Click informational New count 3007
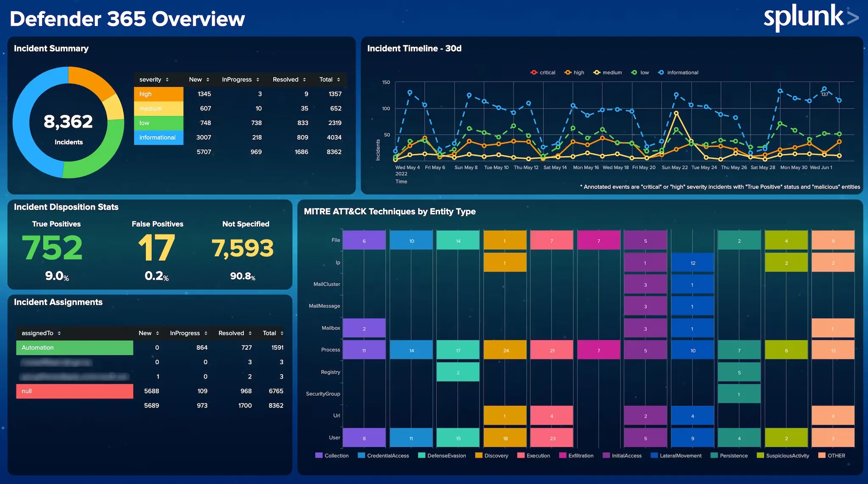 (203, 137)
